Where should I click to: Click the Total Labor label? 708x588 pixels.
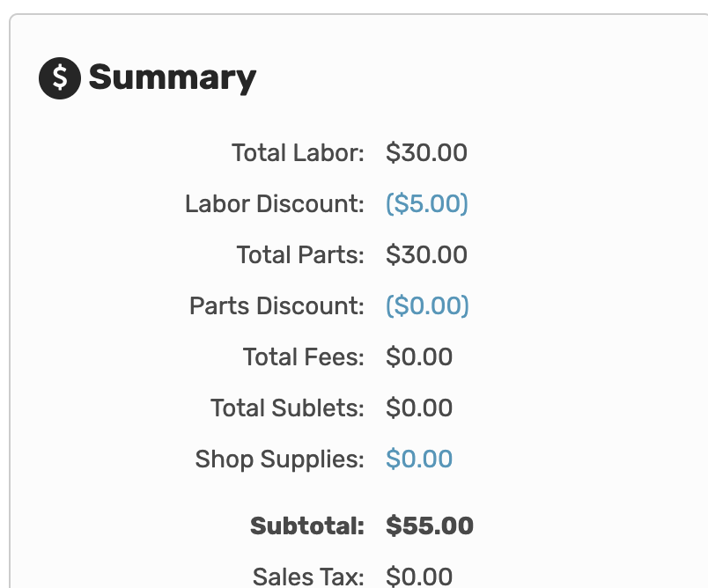coord(298,152)
